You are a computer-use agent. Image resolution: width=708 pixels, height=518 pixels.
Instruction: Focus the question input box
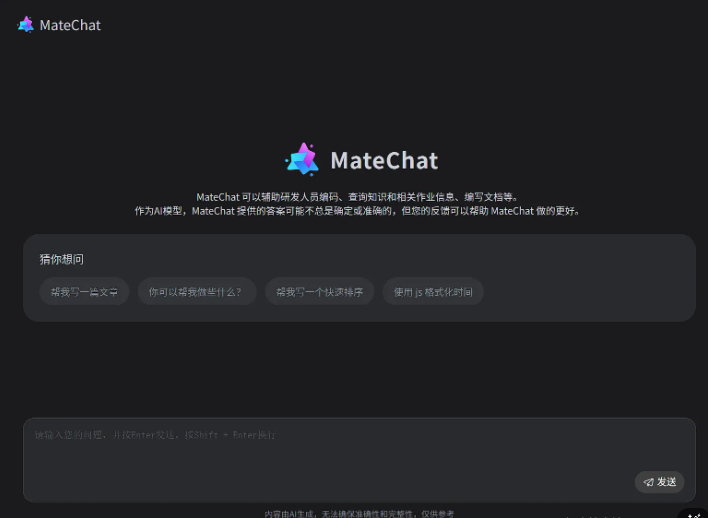point(359,459)
